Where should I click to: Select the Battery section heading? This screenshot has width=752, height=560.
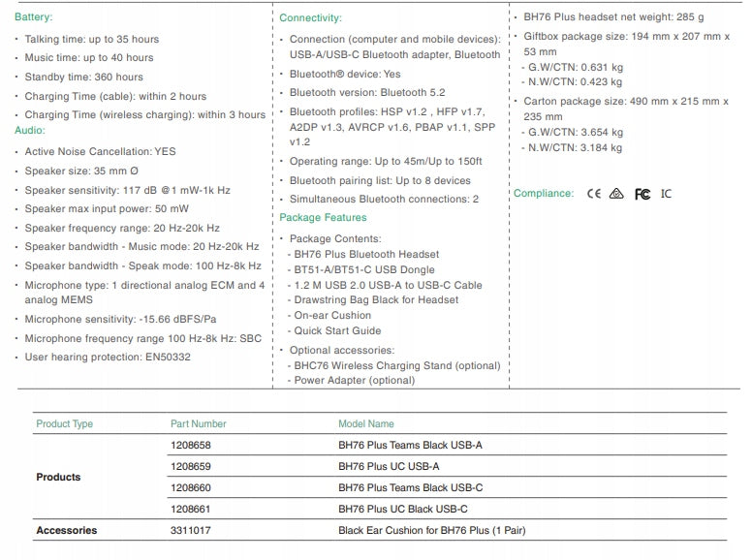(34, 17)
